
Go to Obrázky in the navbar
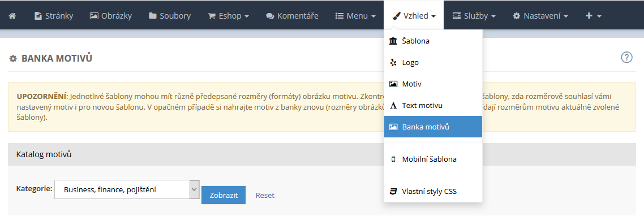point(111,16)
